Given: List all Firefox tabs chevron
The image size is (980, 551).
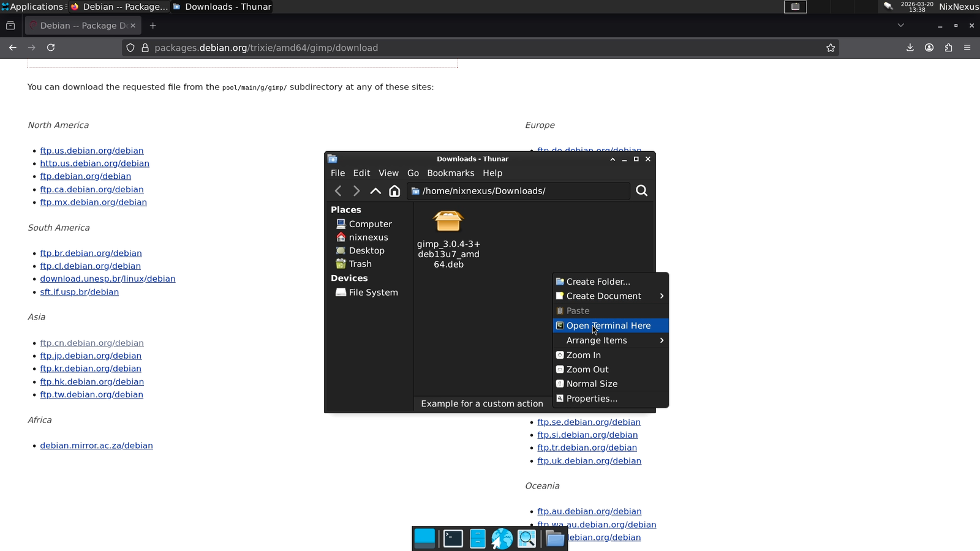Looking at the screenshot, I should (900, 26).
